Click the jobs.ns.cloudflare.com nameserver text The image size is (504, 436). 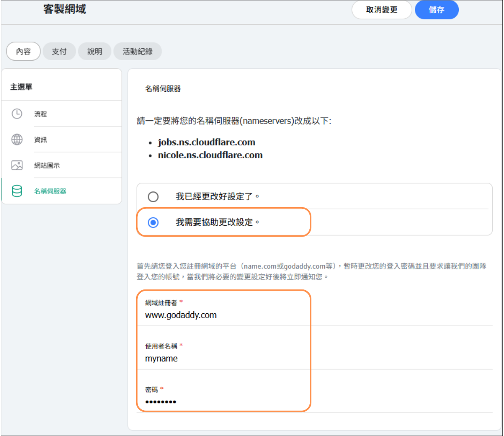click(206, 143)
